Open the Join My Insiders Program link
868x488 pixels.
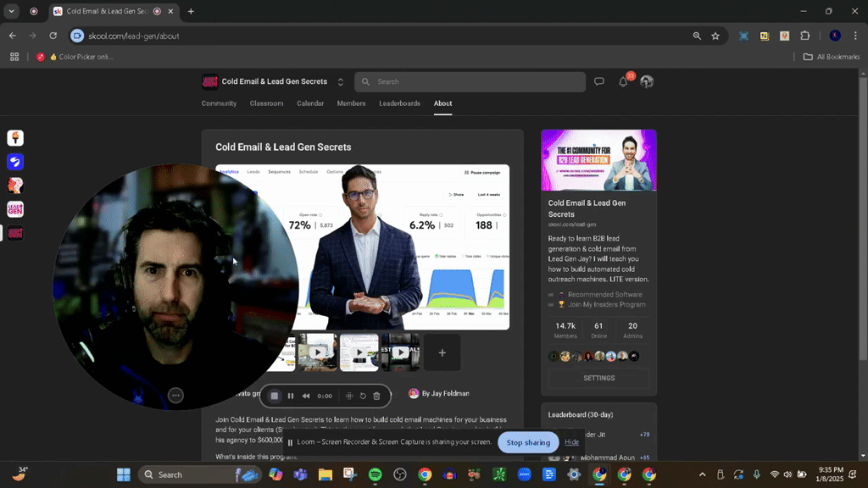[607, 304]
